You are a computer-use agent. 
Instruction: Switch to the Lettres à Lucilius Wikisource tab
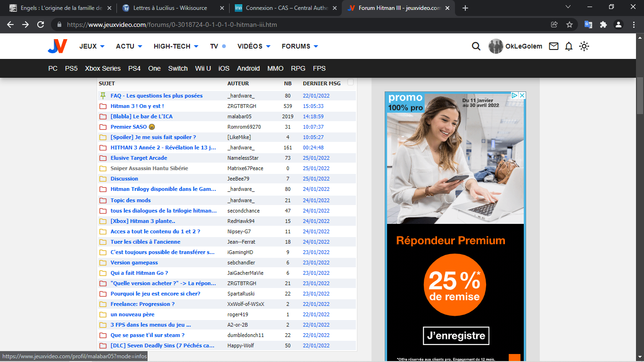coord(173,8)
